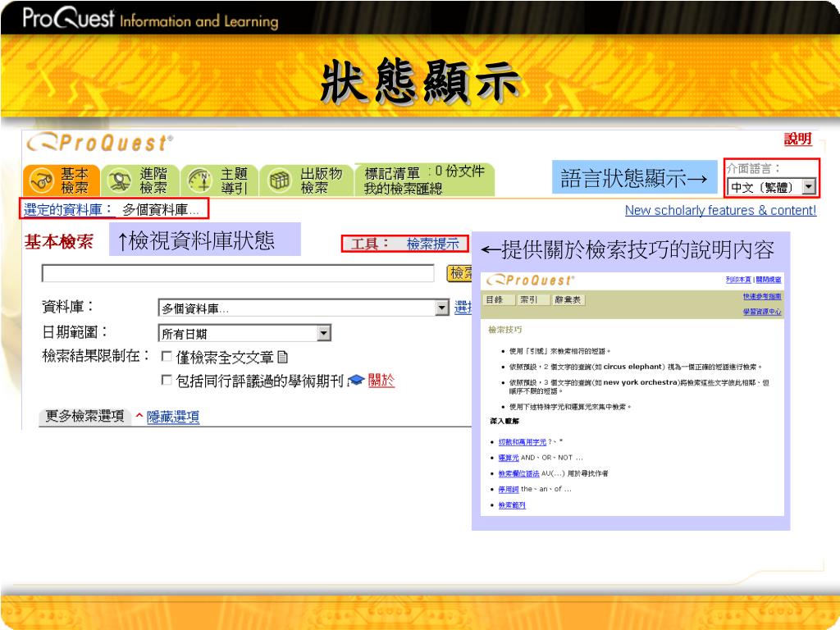Click the glasses icon on 基本檢索 tab
840x630 pixels.
[x=41, y=180]
